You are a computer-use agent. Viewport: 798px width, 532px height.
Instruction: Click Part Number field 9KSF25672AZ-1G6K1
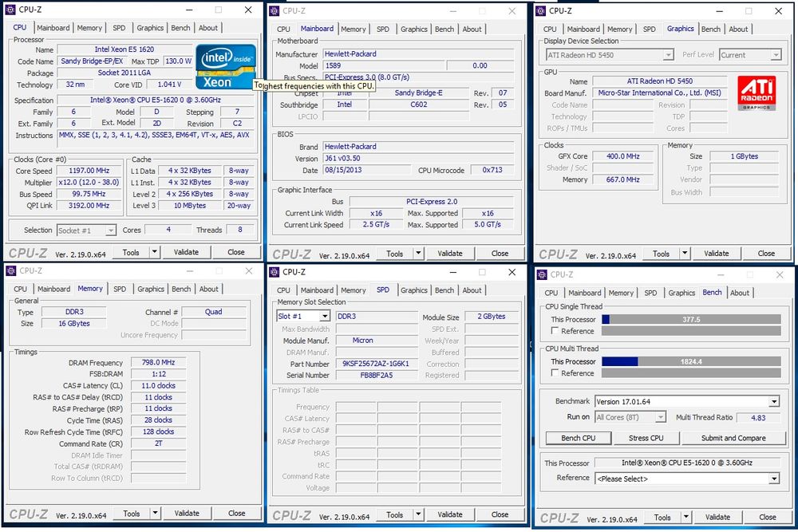[376, 364]
